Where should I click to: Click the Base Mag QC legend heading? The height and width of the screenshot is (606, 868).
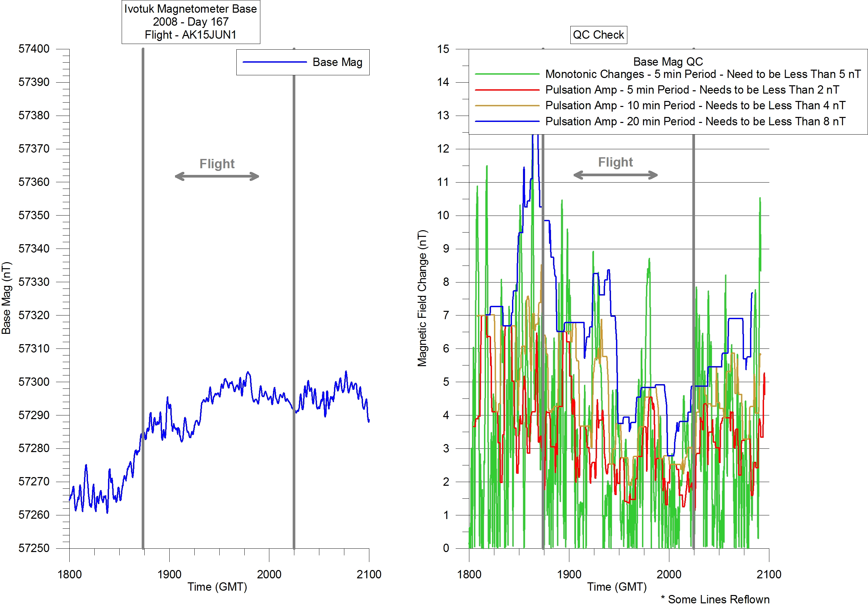click(668, 62)
